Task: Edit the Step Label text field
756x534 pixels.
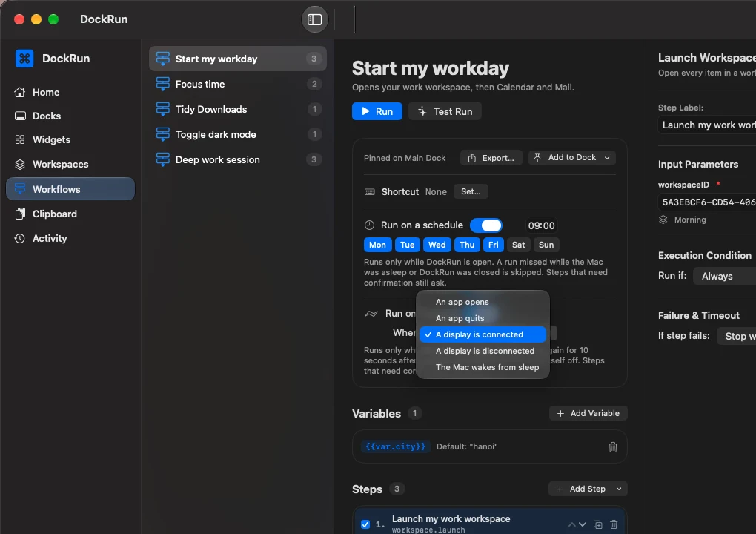Action: coord(707,125)
